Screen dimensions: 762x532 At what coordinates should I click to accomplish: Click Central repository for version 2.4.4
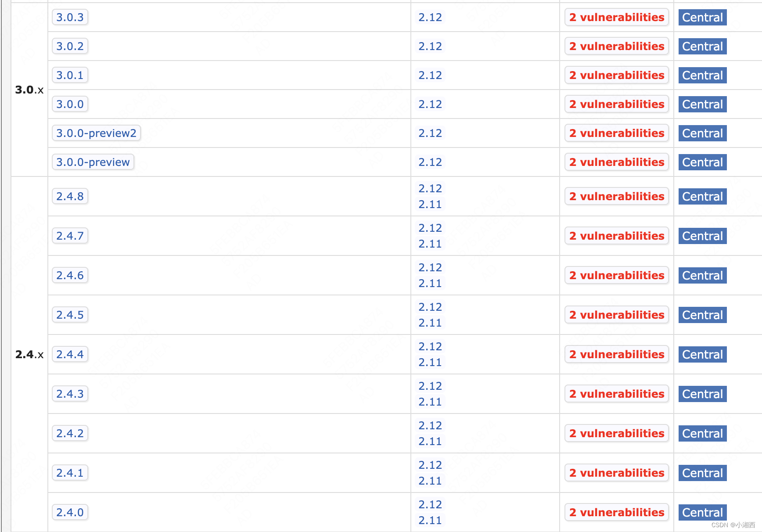(702, 354)
